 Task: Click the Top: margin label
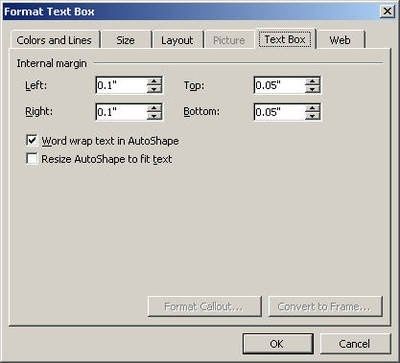click(x=194, y=86)
